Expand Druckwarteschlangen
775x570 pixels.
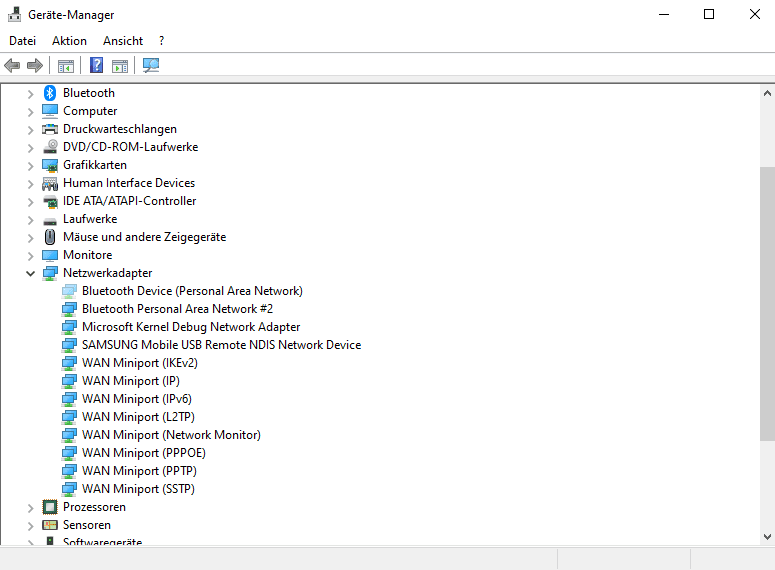(31, 130)
